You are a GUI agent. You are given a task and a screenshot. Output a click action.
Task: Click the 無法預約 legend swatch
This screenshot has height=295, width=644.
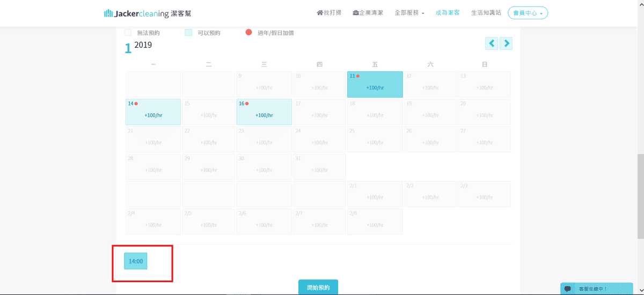click(x=128, y=33)
